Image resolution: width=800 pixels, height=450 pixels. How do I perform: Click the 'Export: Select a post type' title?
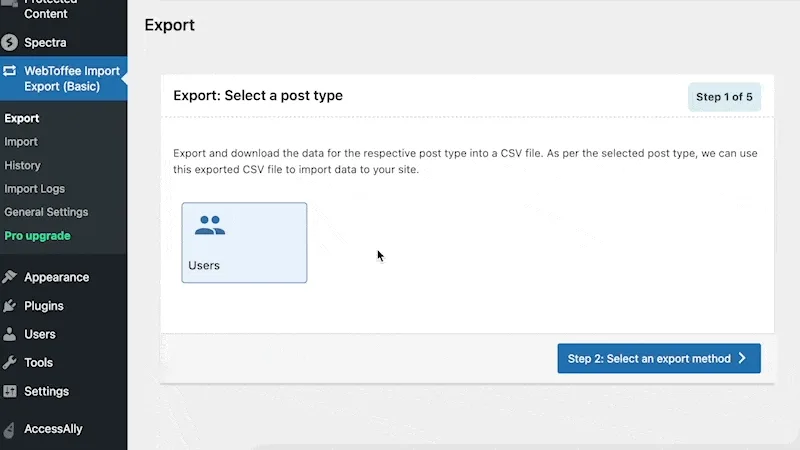pos(258,95)
